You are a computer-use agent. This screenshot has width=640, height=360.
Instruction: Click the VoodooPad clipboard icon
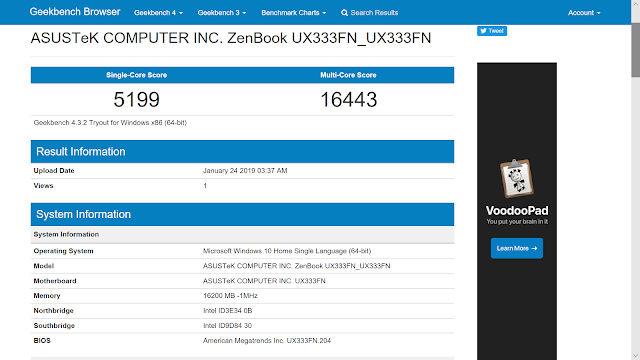(517, 178)
